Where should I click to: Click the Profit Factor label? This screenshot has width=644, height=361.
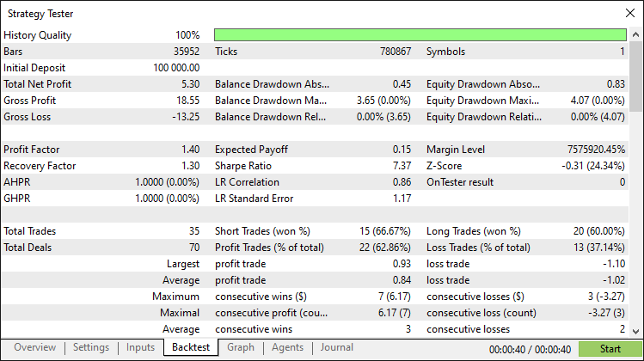coord(34,150)
